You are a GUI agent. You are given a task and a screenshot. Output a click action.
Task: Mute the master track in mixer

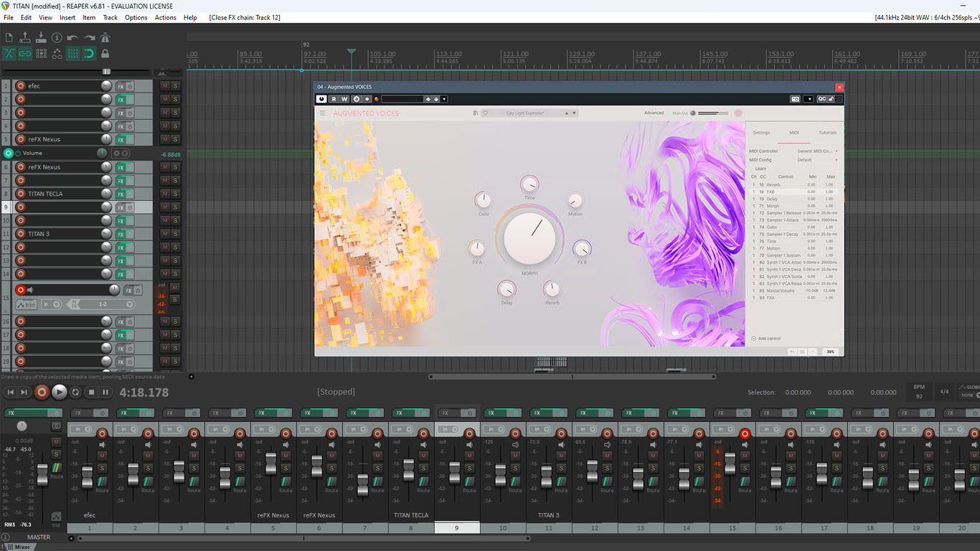[x=56, y=442]
